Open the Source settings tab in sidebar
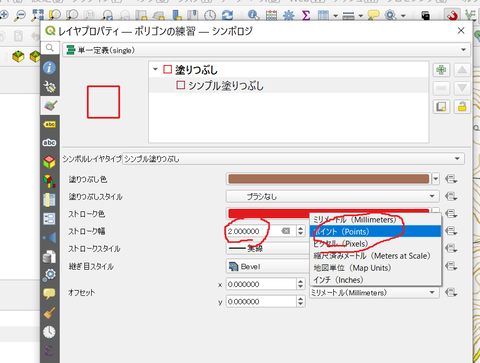Screen dimensions: 480x363 pyautogui.click(x=49, y=87)
